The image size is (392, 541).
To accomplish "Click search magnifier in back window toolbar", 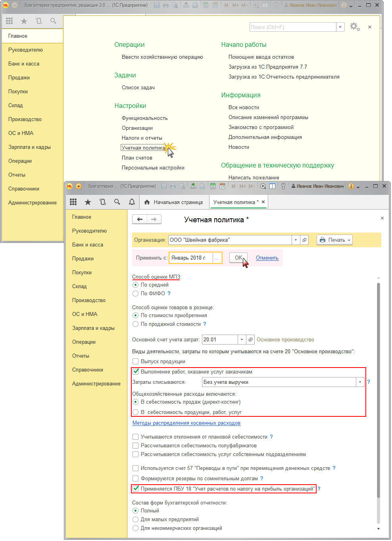I will tap(53, 21).
